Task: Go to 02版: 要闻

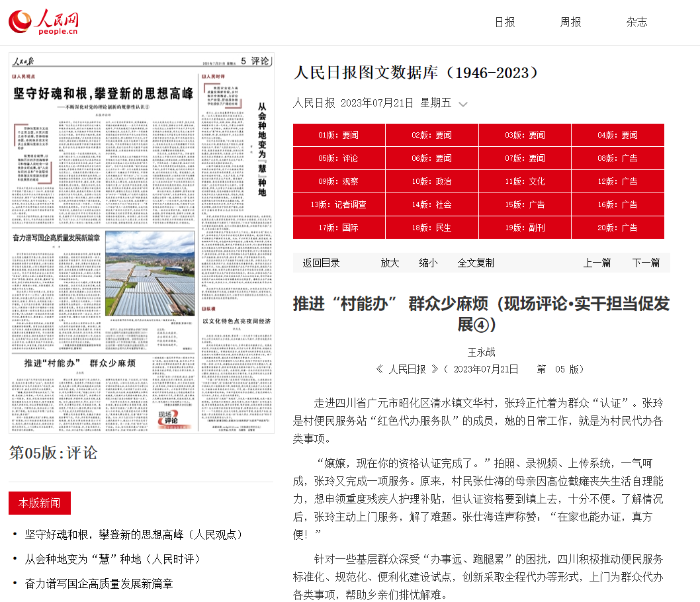Action: pos(431,135)
